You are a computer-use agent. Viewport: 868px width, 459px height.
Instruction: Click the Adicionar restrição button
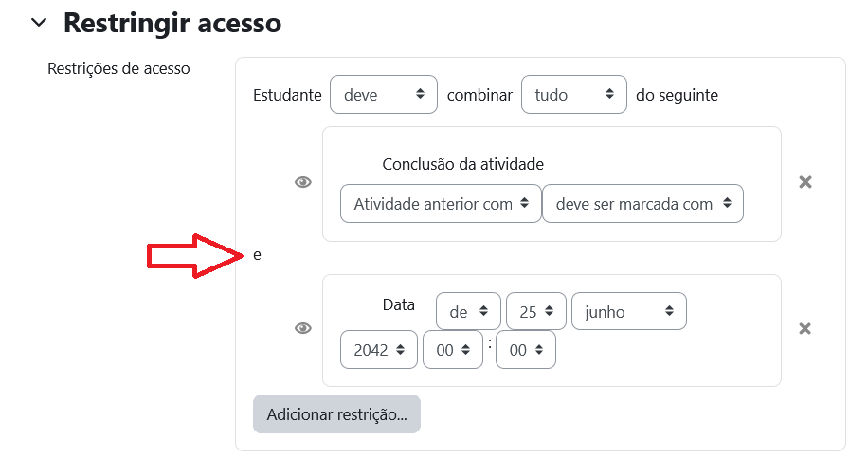336,414
